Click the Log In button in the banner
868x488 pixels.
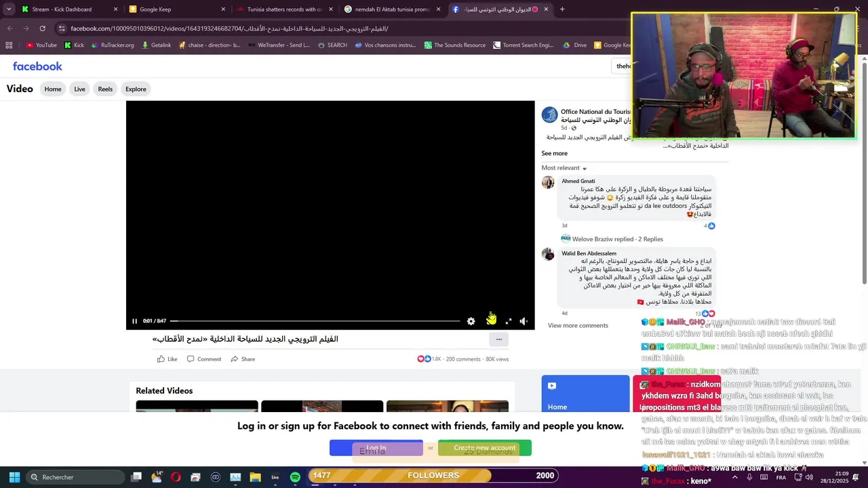point(376,448)
